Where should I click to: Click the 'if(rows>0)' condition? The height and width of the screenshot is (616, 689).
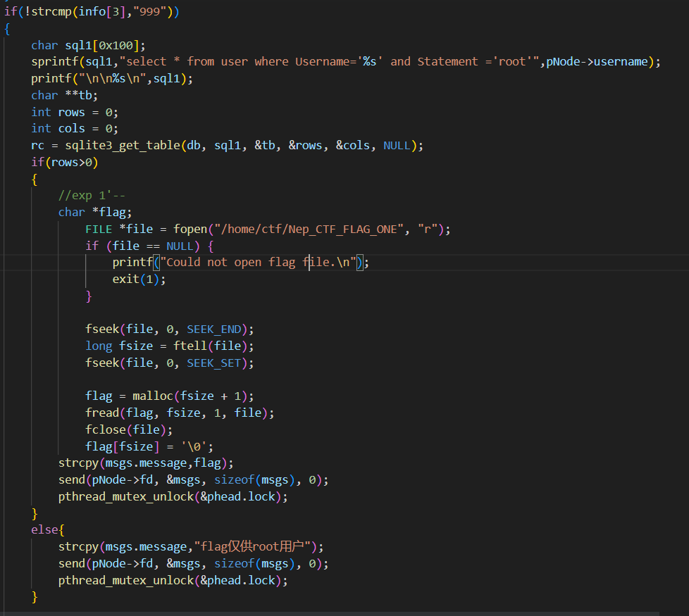65,163
